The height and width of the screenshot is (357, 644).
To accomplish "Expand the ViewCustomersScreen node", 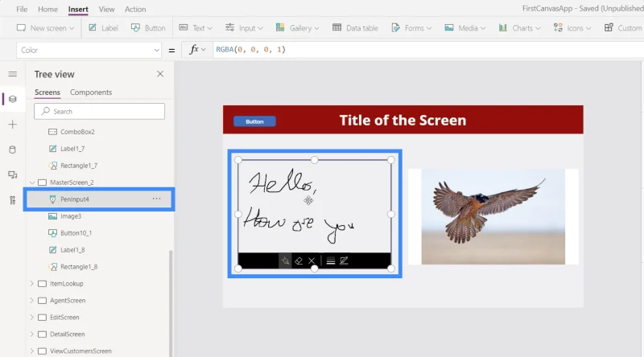I will point(32,351).
